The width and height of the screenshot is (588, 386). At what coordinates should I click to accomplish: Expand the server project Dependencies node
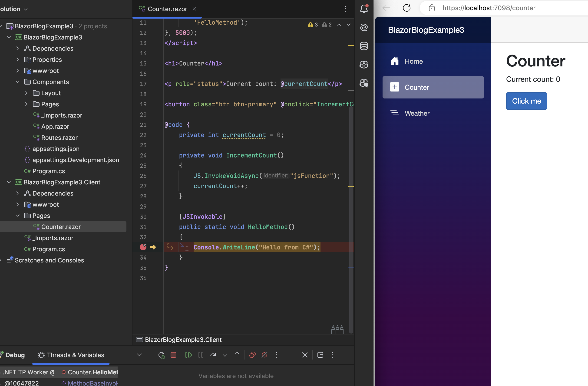(x=17, y=48)
